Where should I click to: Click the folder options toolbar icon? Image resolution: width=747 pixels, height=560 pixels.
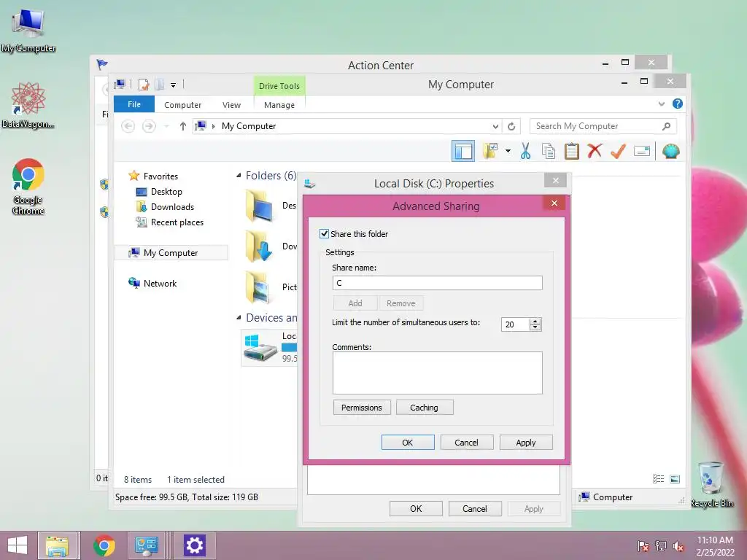point(490,152)
